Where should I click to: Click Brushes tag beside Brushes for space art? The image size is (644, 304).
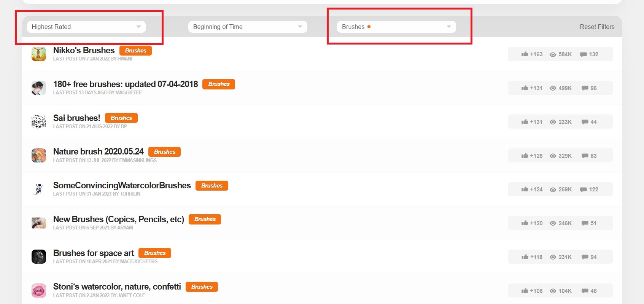[x=155, y=253]
